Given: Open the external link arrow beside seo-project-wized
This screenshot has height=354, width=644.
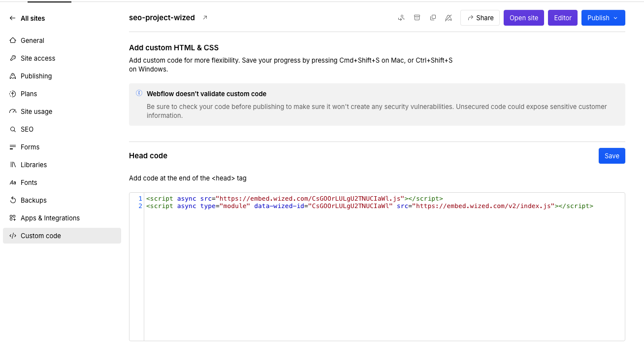Looking at the screenshot, I should [205, 18].
